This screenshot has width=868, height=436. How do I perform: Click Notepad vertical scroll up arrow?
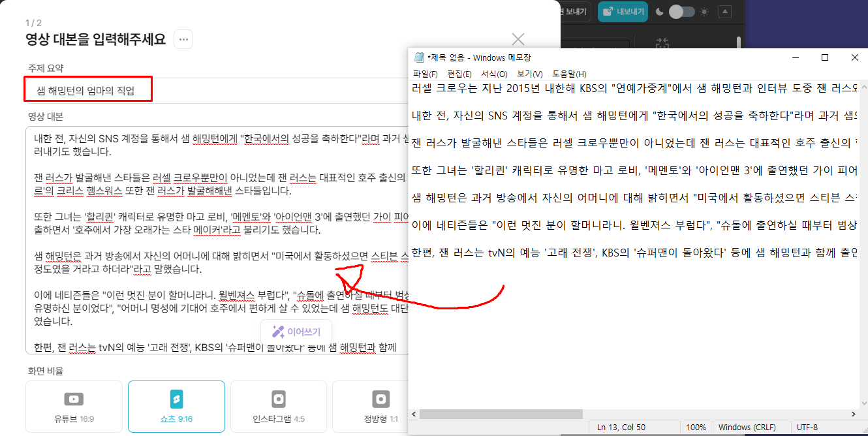tap(862, 86)
